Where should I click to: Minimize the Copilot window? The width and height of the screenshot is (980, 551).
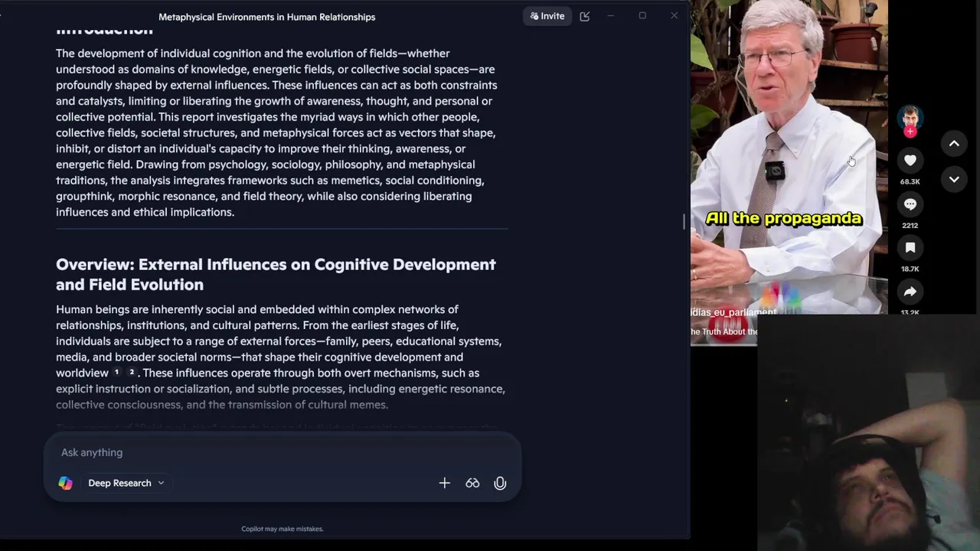tap(611, 16)
